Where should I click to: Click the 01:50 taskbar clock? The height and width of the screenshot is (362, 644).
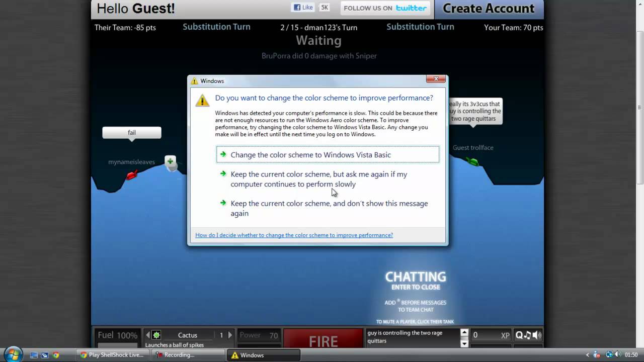click(x=631, y=355)
